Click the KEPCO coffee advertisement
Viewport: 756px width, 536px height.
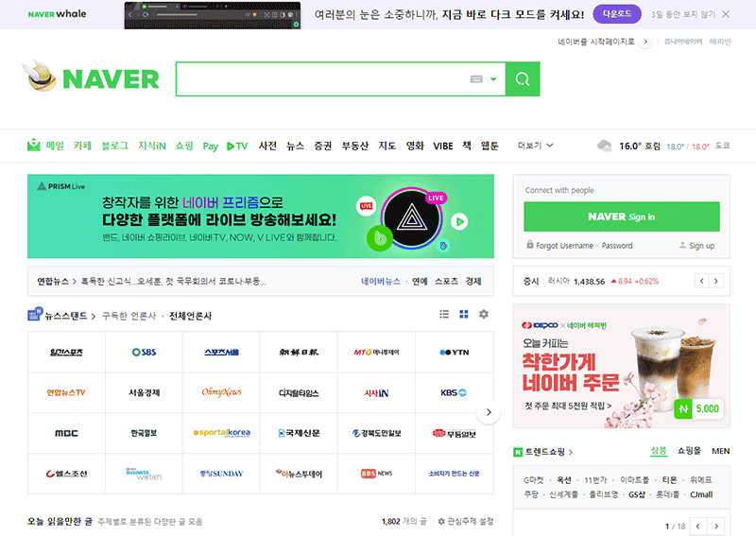[622, 366]
